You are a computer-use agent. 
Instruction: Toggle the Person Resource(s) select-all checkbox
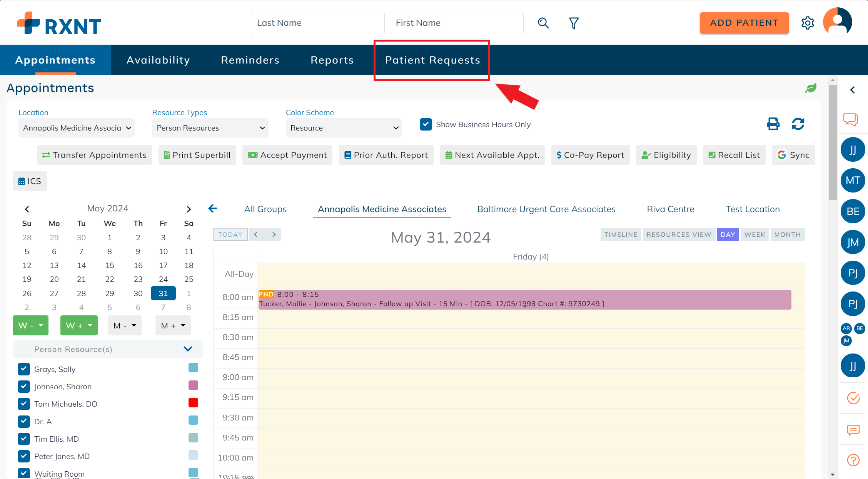click(x=24, y=349)
